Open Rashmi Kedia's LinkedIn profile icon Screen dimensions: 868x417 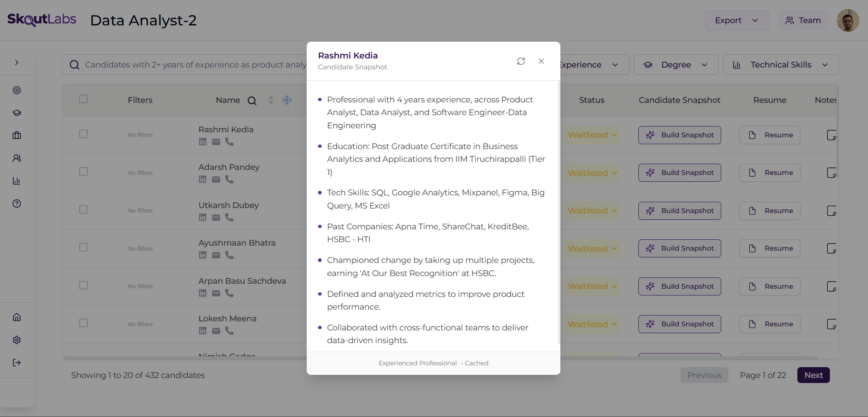203,142
